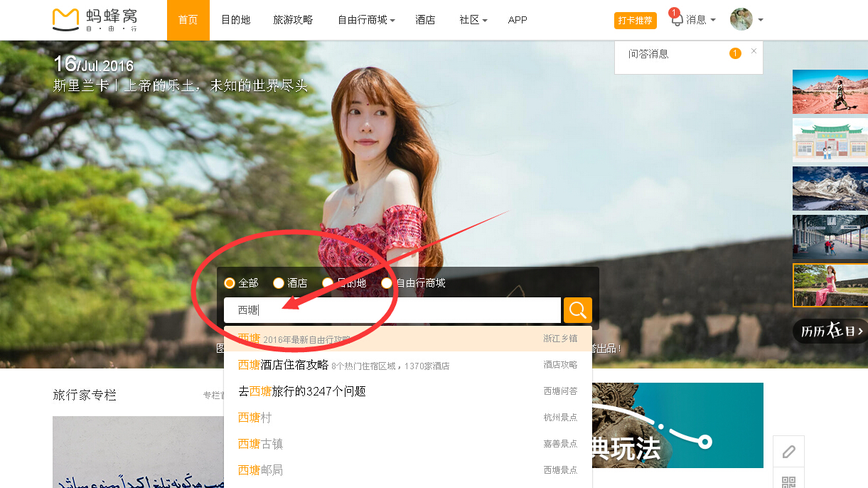Screen dimensions: 868x488
Task: Click the pencil edit icon at right
Action: pyautogui.click(x=788, y=452)
